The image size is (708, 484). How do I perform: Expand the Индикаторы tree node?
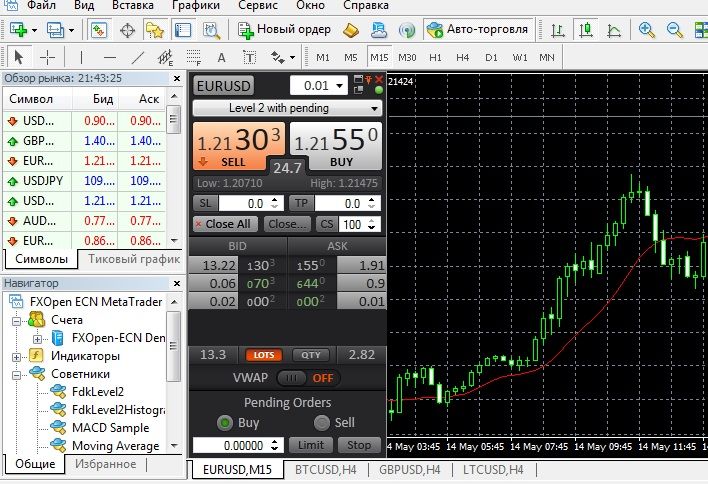coord(16,357)
